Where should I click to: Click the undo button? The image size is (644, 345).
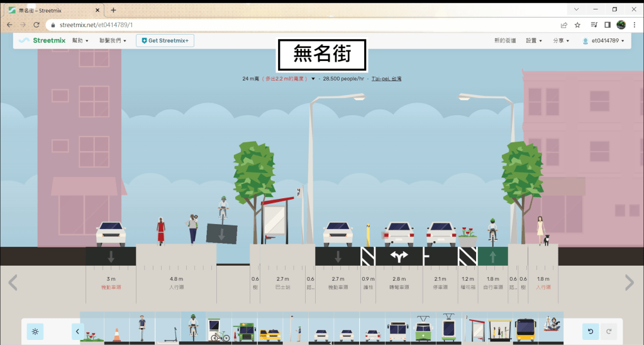click(590, 331)
